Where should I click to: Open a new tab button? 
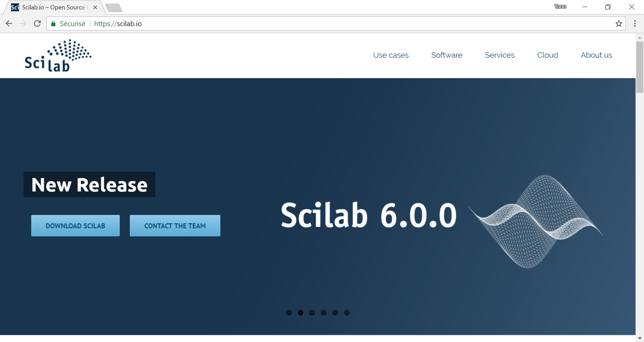coord(114,8)
